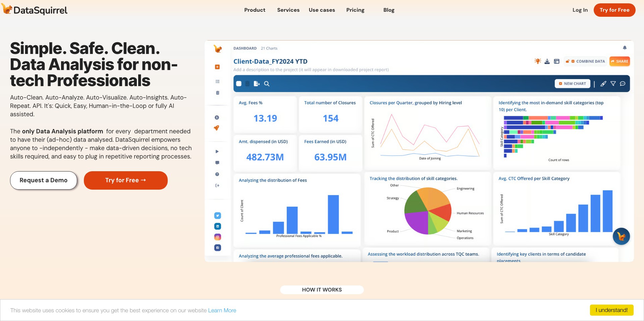The height and width of the screenshot is (321, 644).
Task: Click the Total number of Closures value 154
Action: [331, 118]
